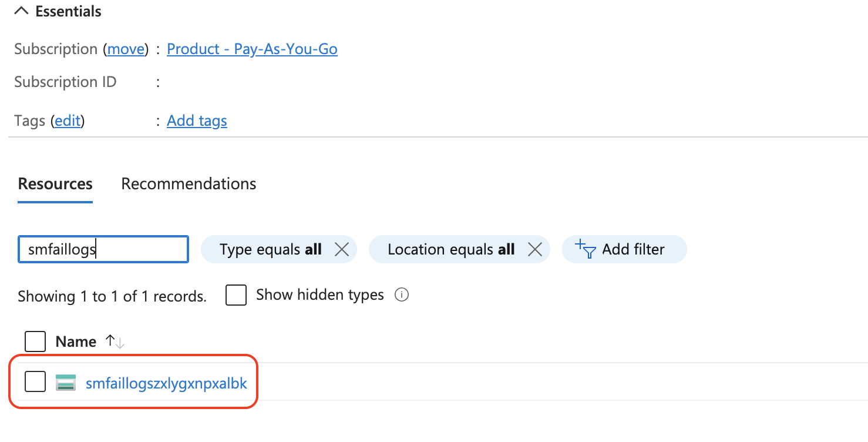Click the subscription move link
868x442 pixels.
pos(126,49)
